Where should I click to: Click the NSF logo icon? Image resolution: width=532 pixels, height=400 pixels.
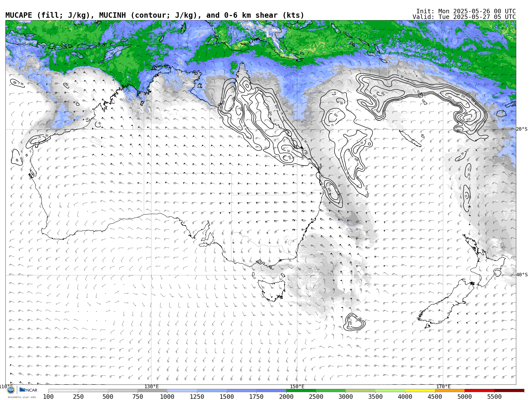(11, 390)
